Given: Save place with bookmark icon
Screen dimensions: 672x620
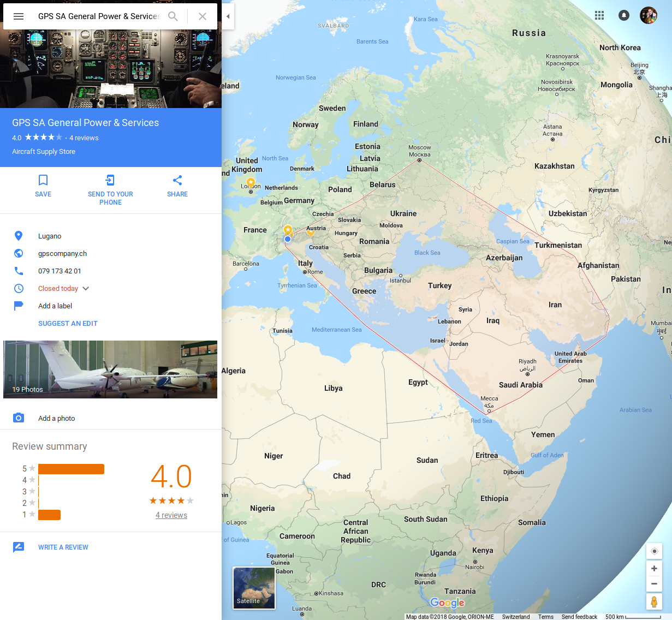Looking at the screenshot, I should 43,180.
